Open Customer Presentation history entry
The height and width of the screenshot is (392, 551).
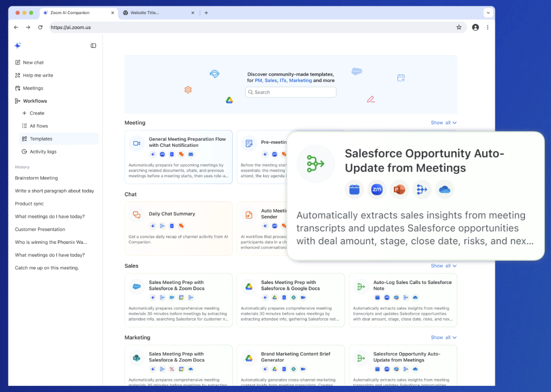(x=40, y=229)
